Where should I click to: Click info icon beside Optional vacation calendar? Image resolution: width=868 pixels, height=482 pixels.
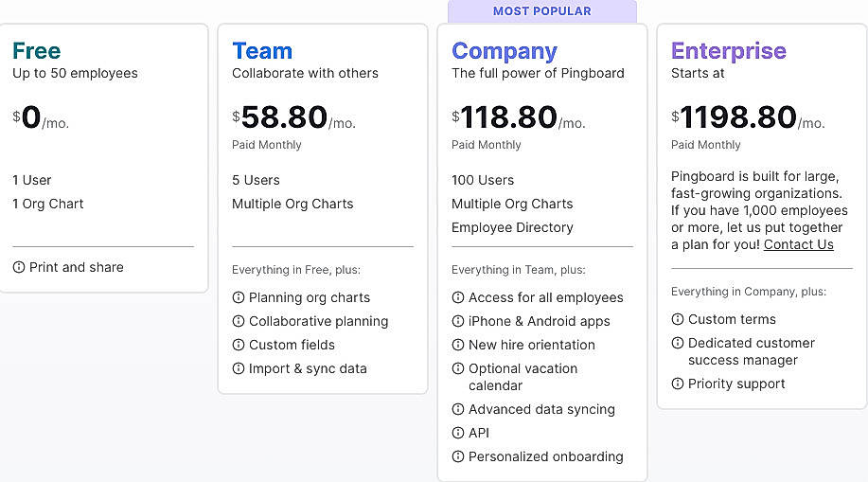tap(458, 368)
